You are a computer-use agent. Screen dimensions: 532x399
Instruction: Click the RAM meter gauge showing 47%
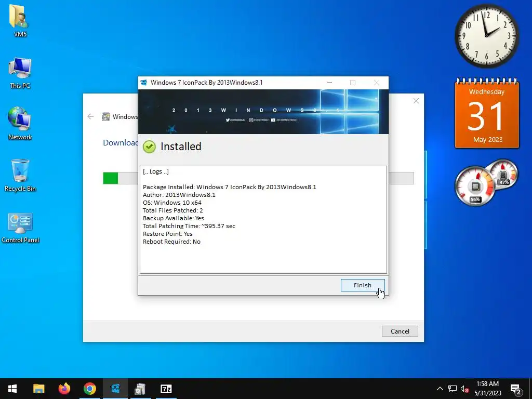(x=503, y=175)
